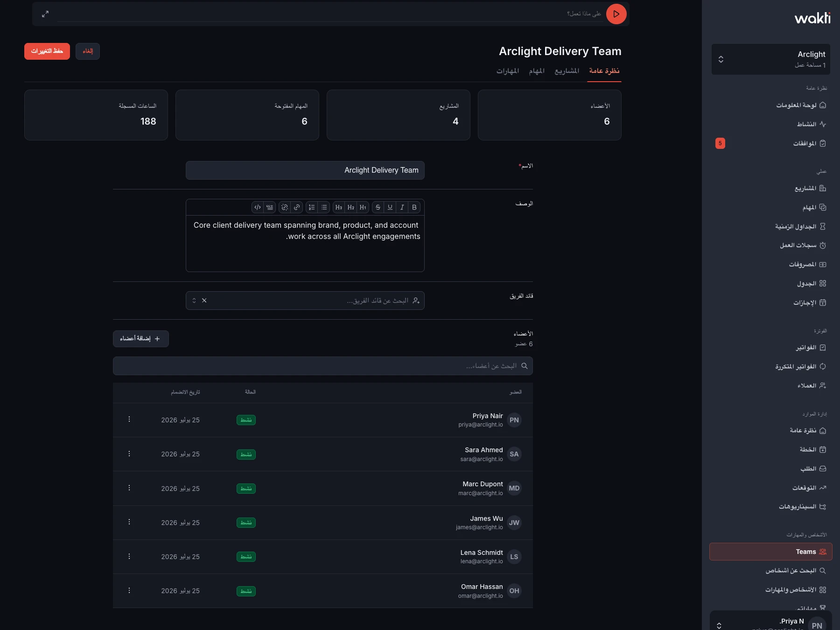This screenshot has height=630, width=840.
Task: Open Recurring invoices (الفواتير المتكررة) in sidebar
Action: tap(771, 367)
